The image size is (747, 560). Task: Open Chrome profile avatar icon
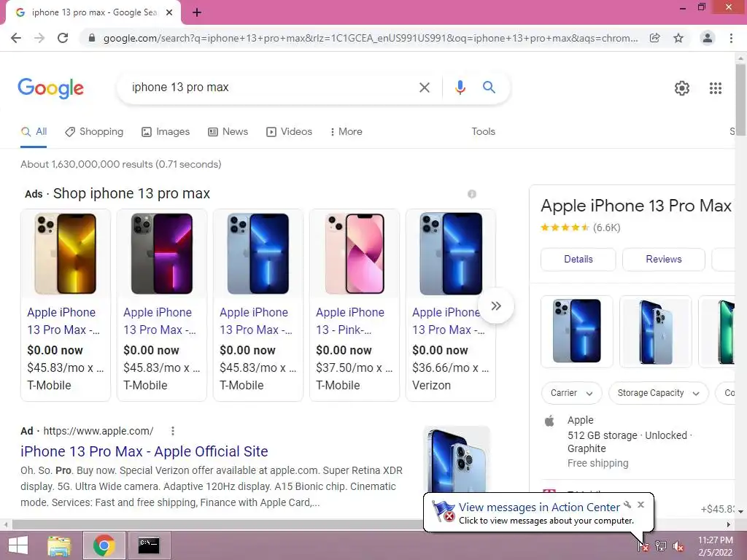coord(708,38)
